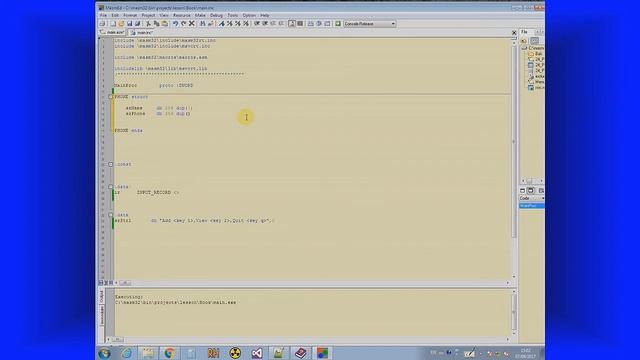Viewport: 640px width, 360px height.
Task: Click the Redo arrow icon
Action: (183, 24)
